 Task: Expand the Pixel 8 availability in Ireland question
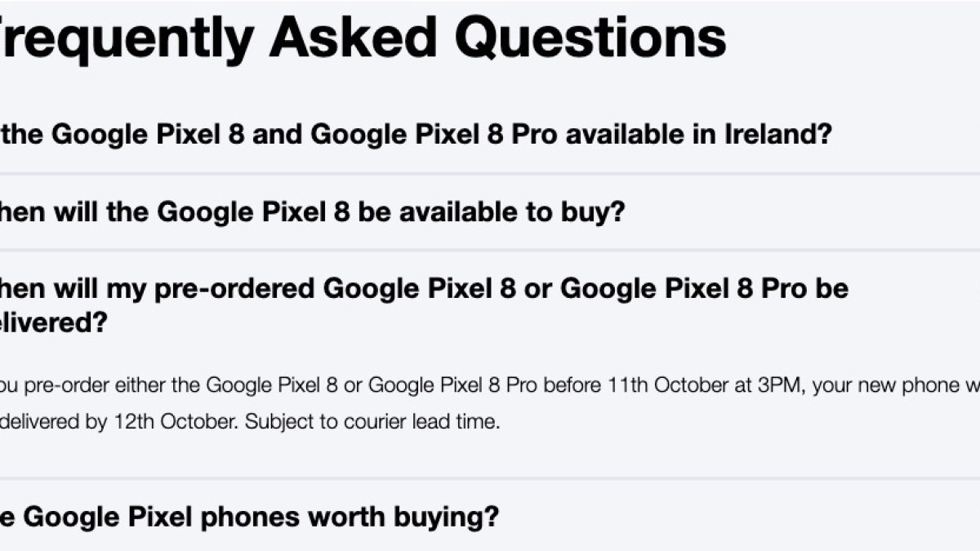tap(416, 134)
